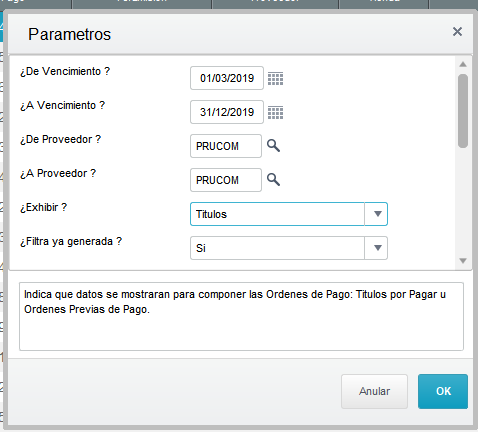This screenshot has width=478, height=432.
Task: Open the Titulos combo box
Action: (x=289, y=214)
